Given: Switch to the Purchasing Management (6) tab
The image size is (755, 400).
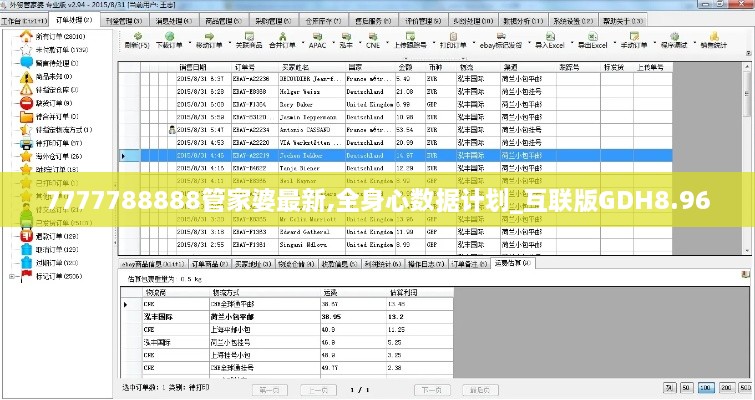Looking at the screenshot, I should pyautogui.click(x=273, y=21).
